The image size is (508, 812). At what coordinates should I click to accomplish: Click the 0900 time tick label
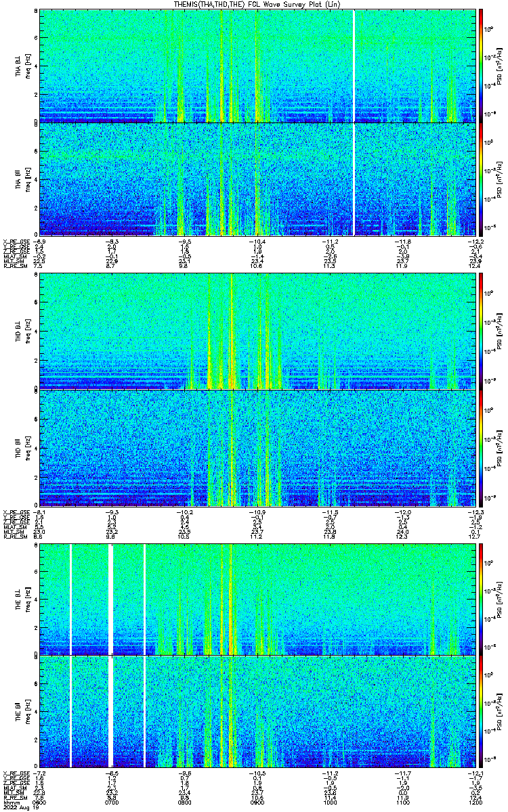point(257,802)
